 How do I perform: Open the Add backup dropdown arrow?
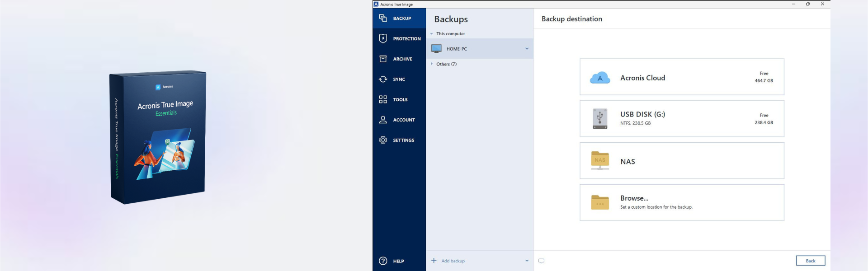click(527, 261)
